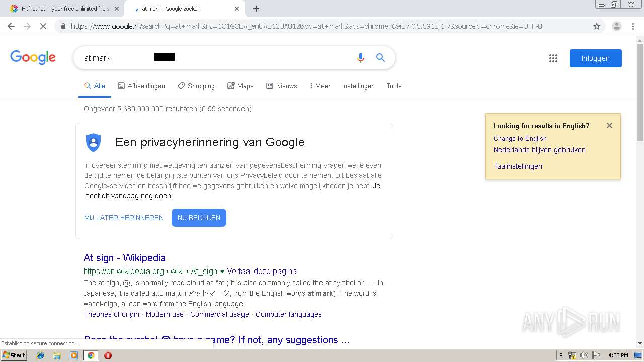Switch to Afbeeldingen results

(141, 86)
